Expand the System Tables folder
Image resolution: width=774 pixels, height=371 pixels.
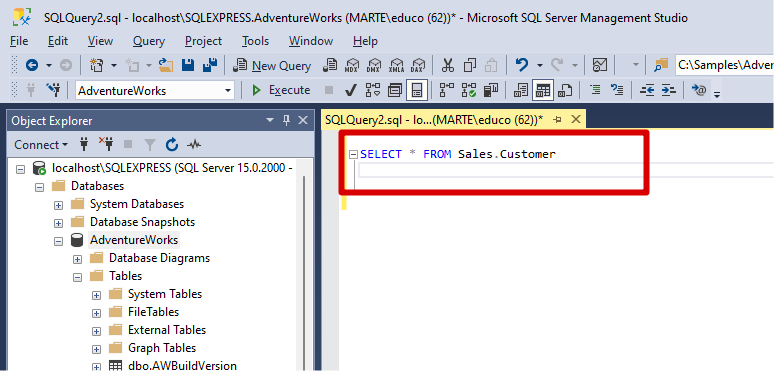[x=96, y=295]
